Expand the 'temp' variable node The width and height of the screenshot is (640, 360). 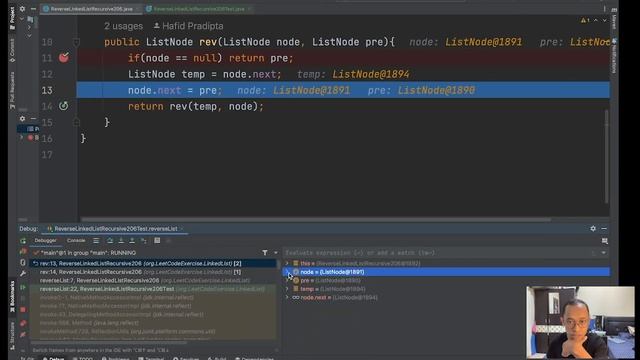tap(287, 289)
